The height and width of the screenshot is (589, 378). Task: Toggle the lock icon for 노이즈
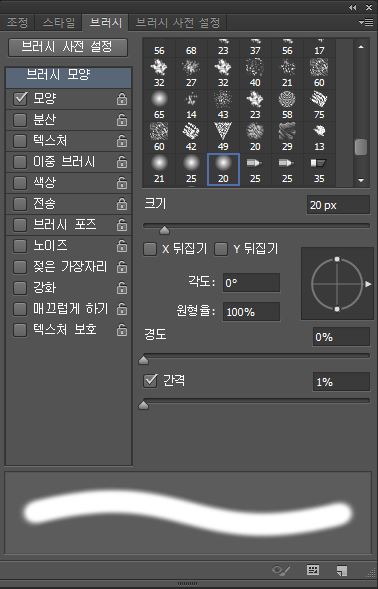point(122,246)
